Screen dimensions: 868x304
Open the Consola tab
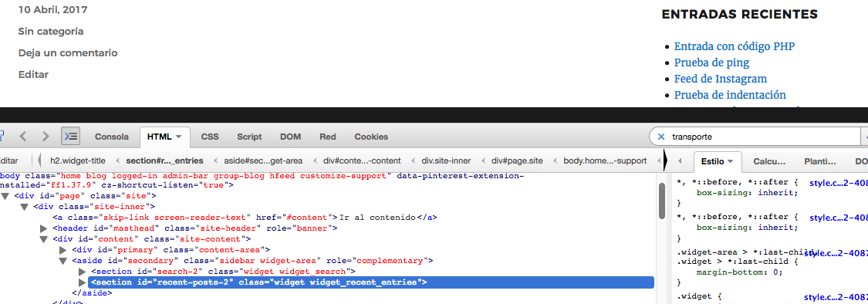(x=112, y=137)
